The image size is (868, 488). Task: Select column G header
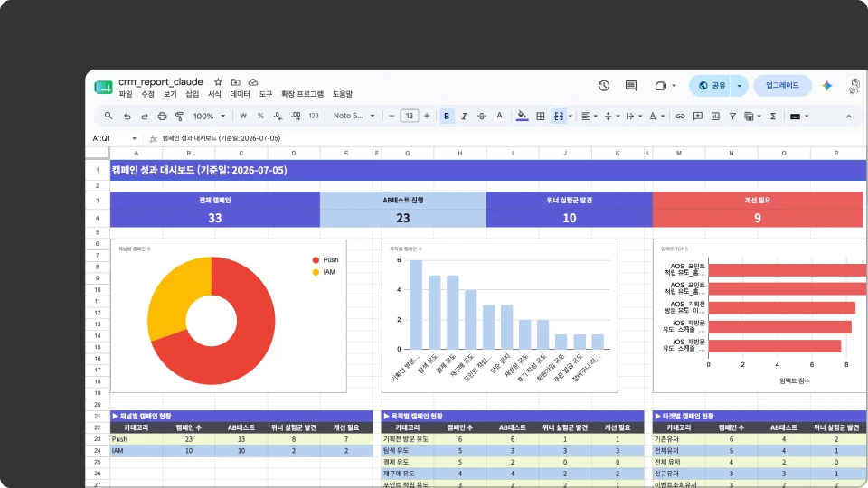[408, 153]
